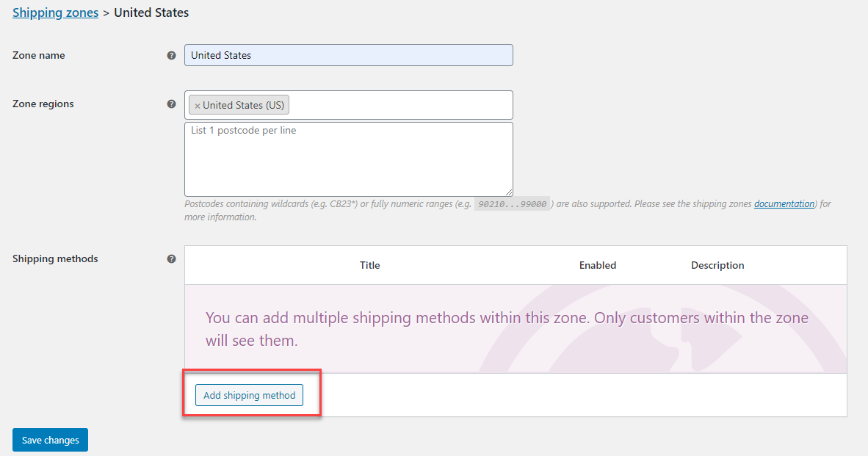The width and height of the screenshot is (868, 456).
Task: Click inside the postcode list textarea
Action: click(348, 158)
